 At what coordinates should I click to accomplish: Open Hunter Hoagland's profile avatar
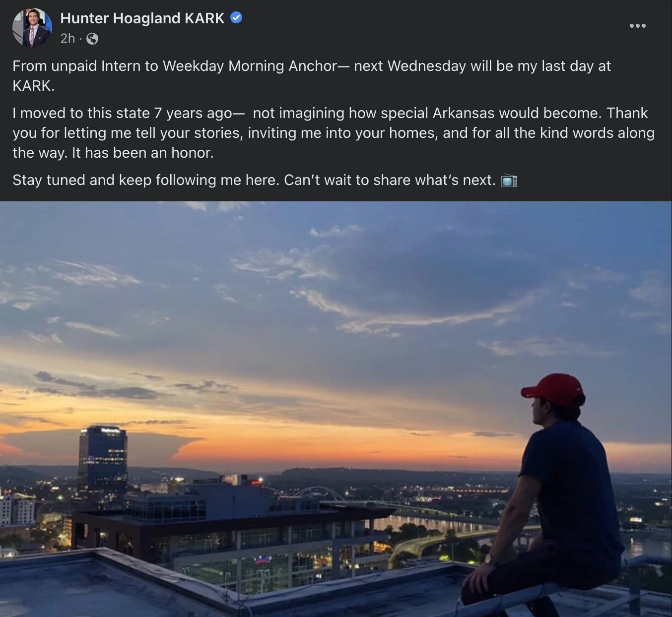[32, 27]
